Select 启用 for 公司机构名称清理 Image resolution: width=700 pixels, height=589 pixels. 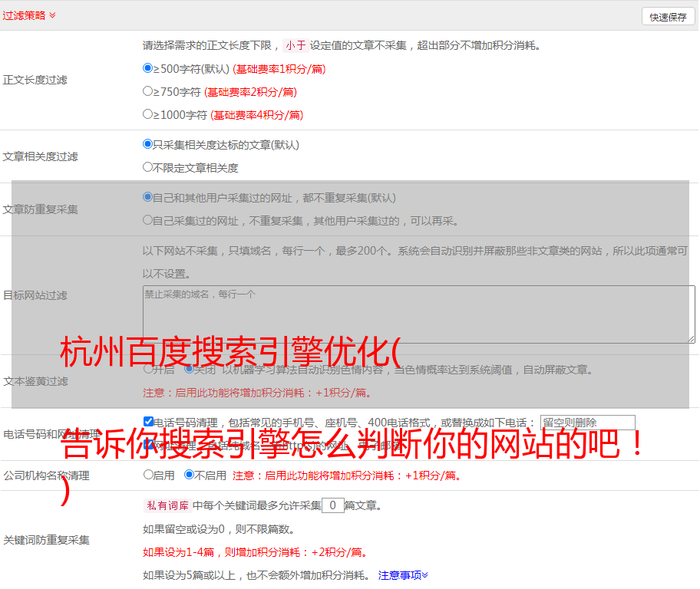pos(148,474)
